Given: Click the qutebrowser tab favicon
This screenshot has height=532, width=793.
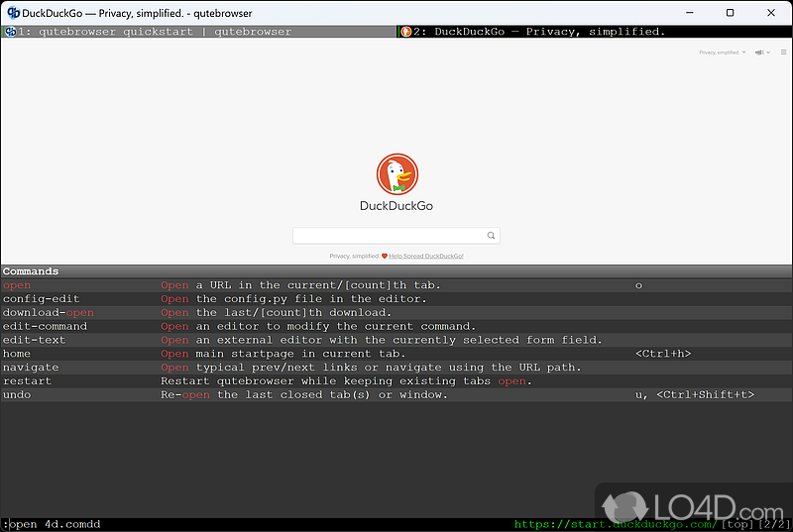Looking at the screenshot, I should [x=11, y=32].
